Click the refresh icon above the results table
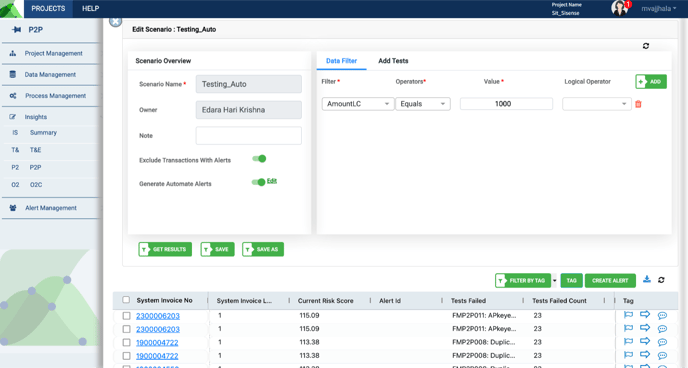Image resolution: width=688 pixels, height=368 pixels. click(661, 280)
